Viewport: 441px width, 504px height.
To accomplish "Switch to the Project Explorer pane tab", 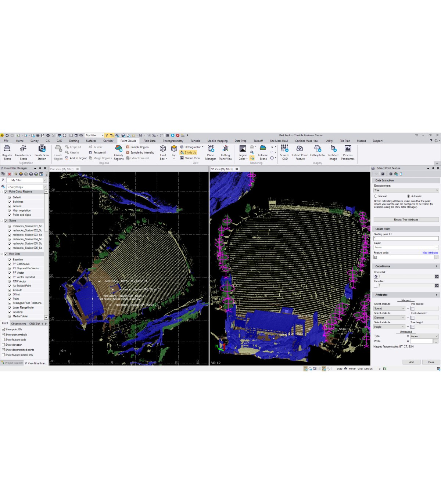I will click(12, 363).
